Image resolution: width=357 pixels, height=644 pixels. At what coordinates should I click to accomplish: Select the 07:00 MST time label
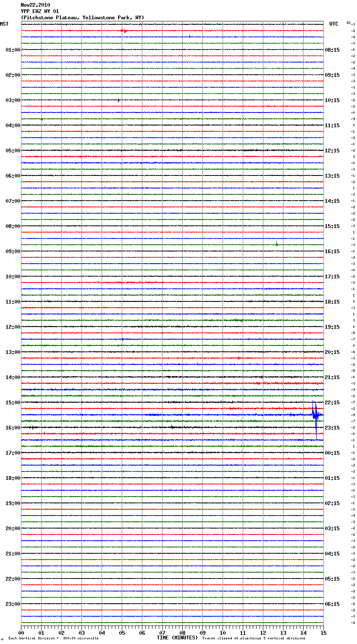[13, 201]
